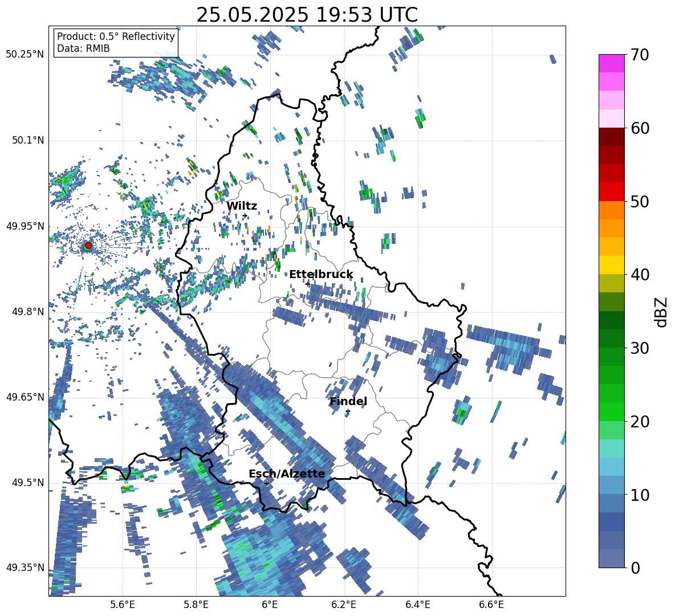Click the Ettelbruck city label
This screenshot has width=675, height=616.
321,275
